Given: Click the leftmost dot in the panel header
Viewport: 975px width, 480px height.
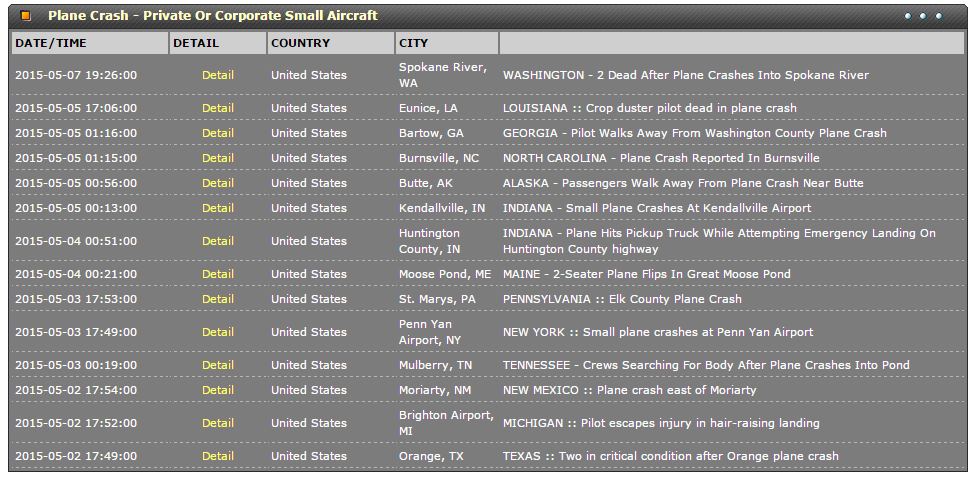Looking at the screenshot, I should (908, 16).
